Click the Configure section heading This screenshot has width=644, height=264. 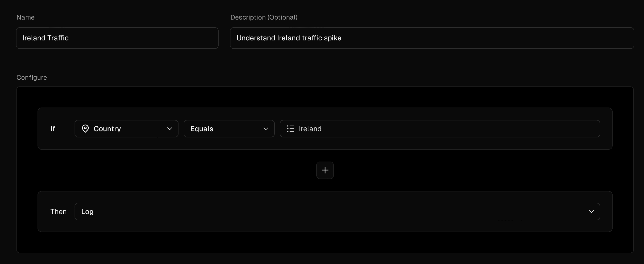[x=32, y=77]
